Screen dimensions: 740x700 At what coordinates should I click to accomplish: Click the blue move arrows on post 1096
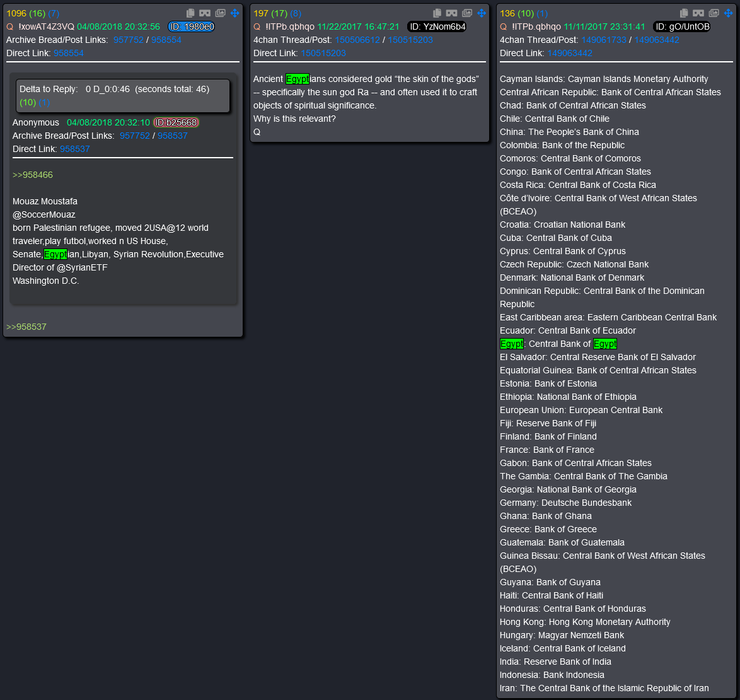[234, 13]
